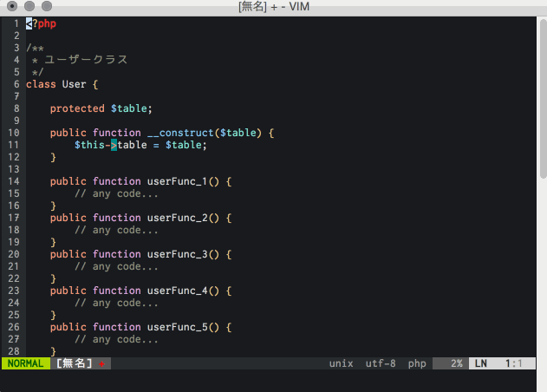Click the $table assignment value on line 11

pyautogui.click(x=183, y=145)
